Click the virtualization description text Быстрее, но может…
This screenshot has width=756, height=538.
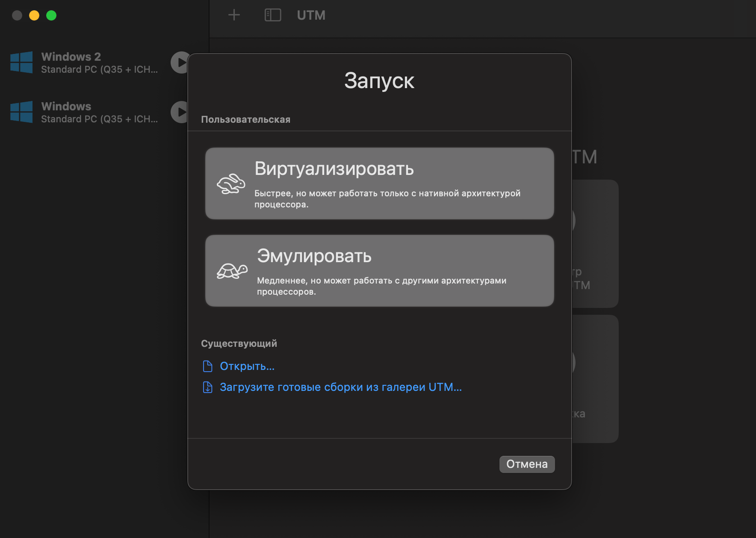point(387,199)
